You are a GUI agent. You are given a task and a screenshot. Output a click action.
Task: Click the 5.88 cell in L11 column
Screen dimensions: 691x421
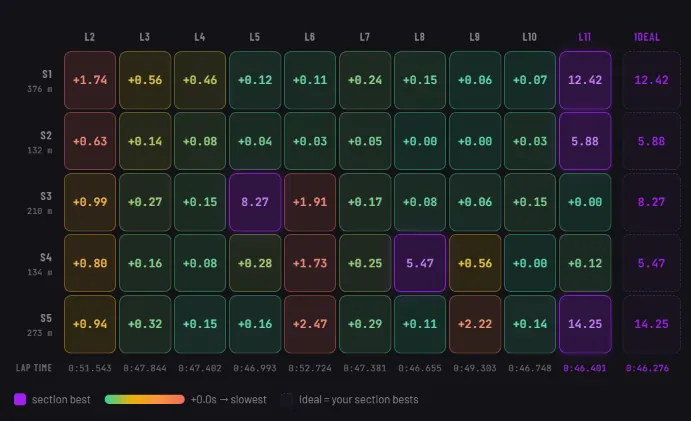click(585, 141)
